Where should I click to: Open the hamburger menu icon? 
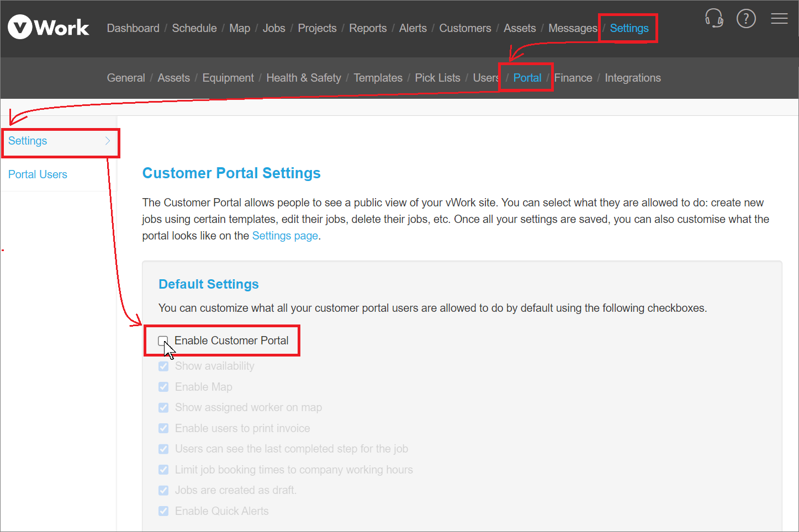tap(779, 19)
